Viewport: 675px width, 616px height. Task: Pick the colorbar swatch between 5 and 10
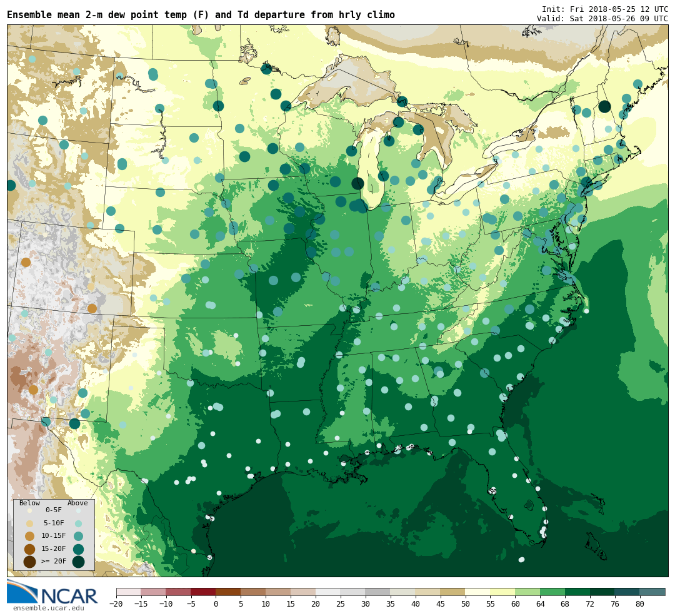click(254, 592)
